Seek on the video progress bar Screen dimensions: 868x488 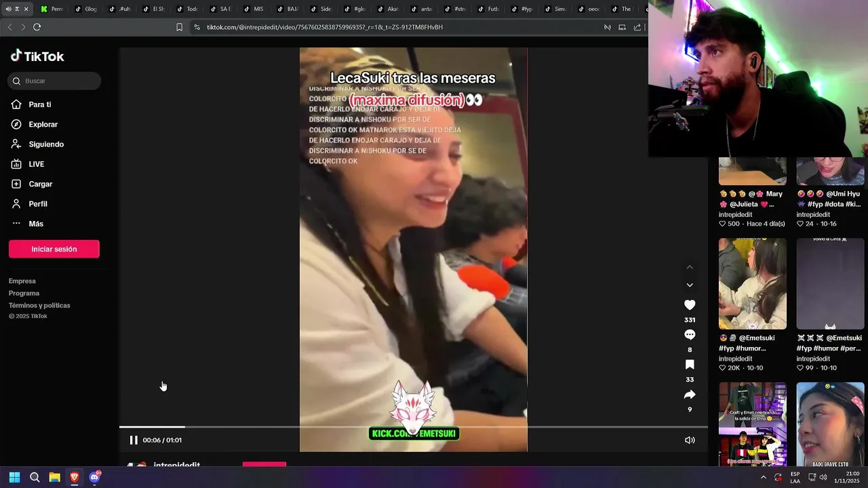pos(414,426)
